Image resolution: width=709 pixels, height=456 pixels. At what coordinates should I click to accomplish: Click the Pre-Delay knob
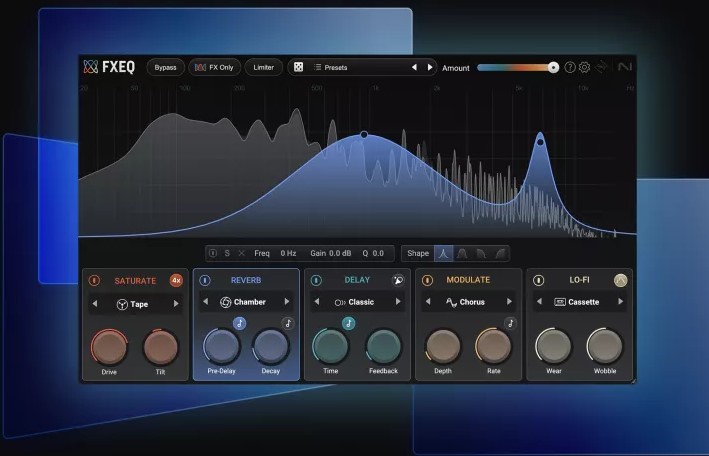tap(221, 347)
